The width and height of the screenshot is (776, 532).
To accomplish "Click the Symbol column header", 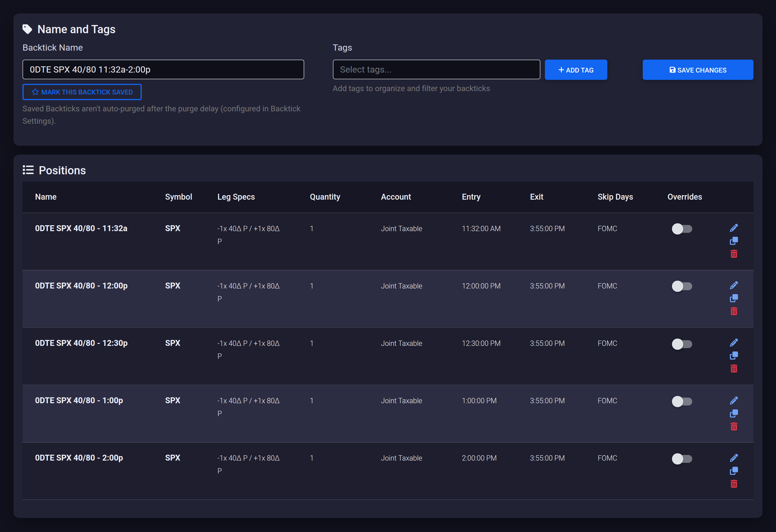I will point(179,197).
